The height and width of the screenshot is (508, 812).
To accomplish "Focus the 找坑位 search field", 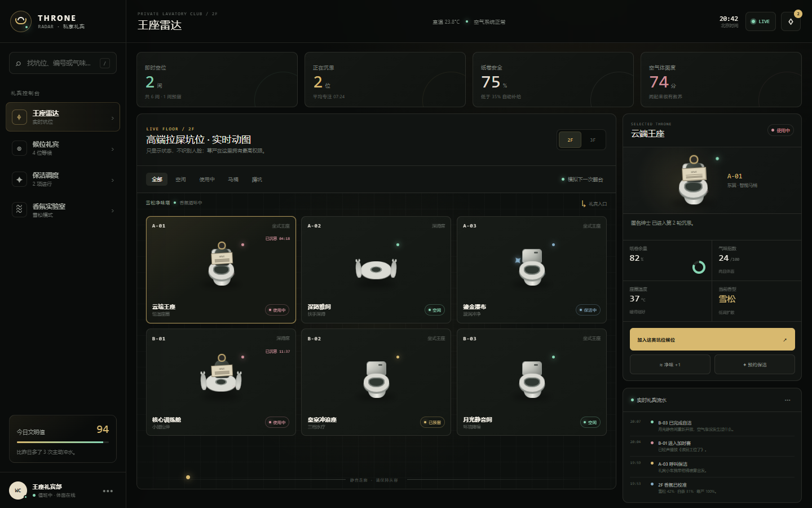I will tap(63, 63).
